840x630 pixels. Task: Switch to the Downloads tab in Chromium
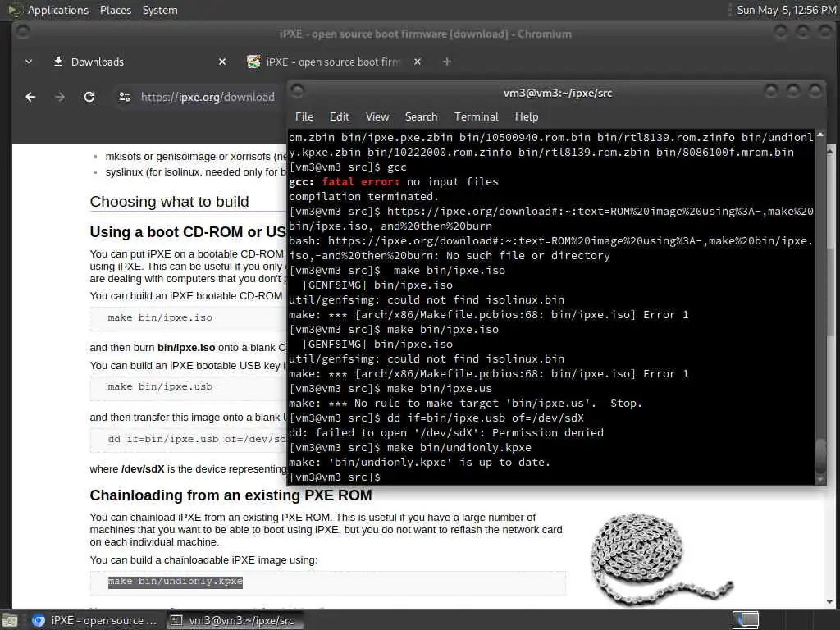(139, 62)
